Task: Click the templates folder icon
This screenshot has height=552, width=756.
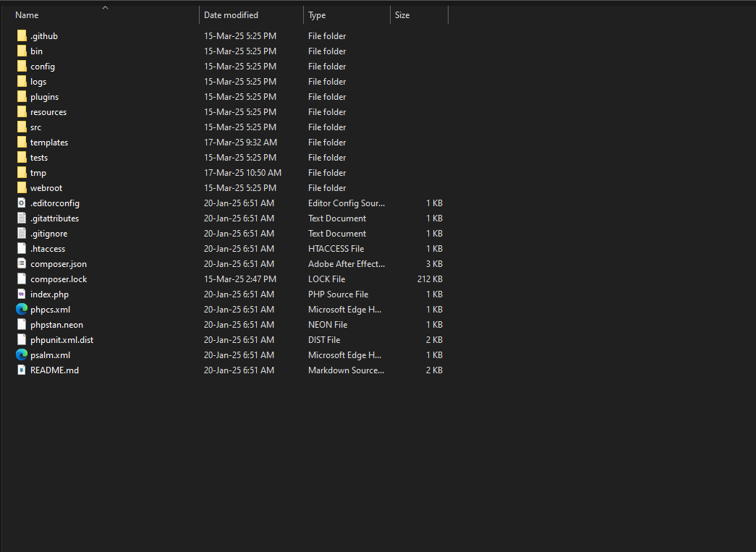Action: coord(22,142)
